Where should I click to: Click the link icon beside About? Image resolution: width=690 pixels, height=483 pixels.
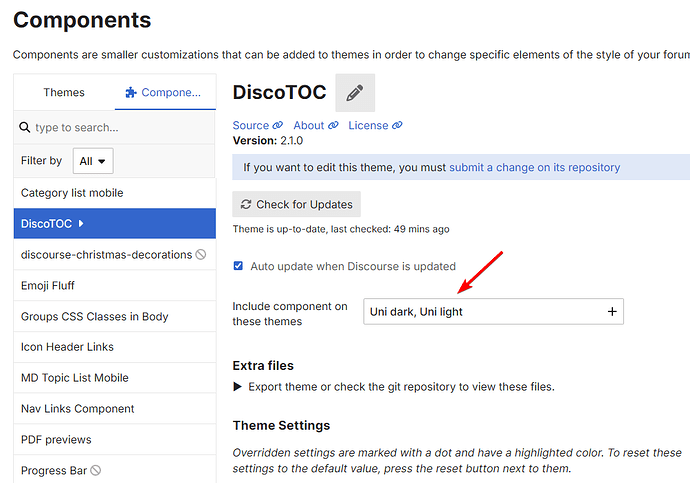click(x=334, y=125)
